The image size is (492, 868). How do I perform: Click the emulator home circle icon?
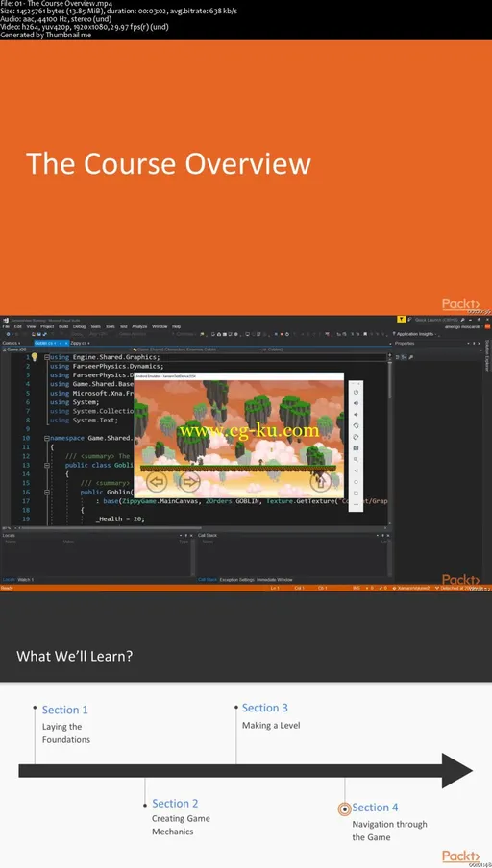point(356,482)
